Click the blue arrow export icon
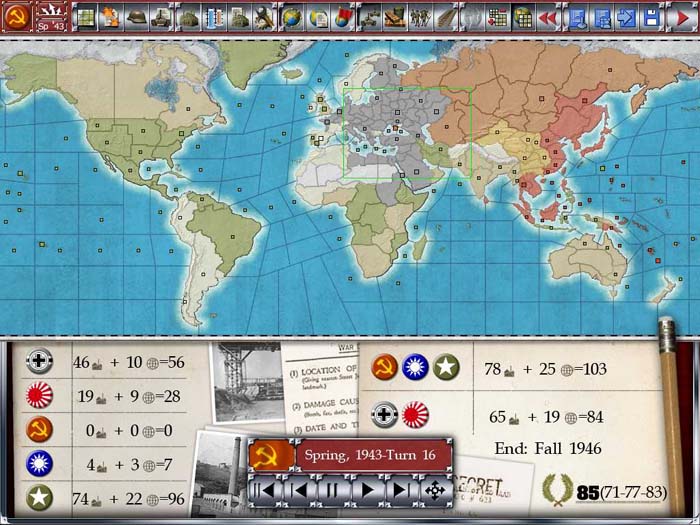This screenshot has width=700, height=525. click(627, 18)
